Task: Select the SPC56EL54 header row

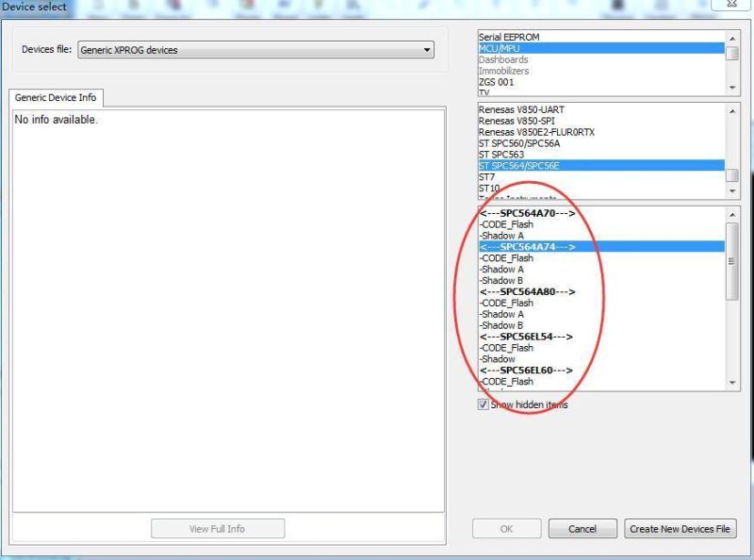Action: coord(601,337)
